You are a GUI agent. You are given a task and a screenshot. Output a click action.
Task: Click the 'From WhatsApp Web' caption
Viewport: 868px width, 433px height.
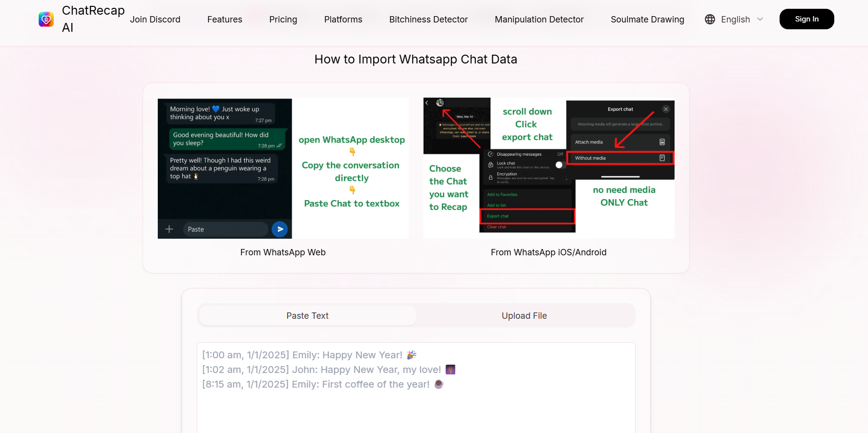point(283,252)
